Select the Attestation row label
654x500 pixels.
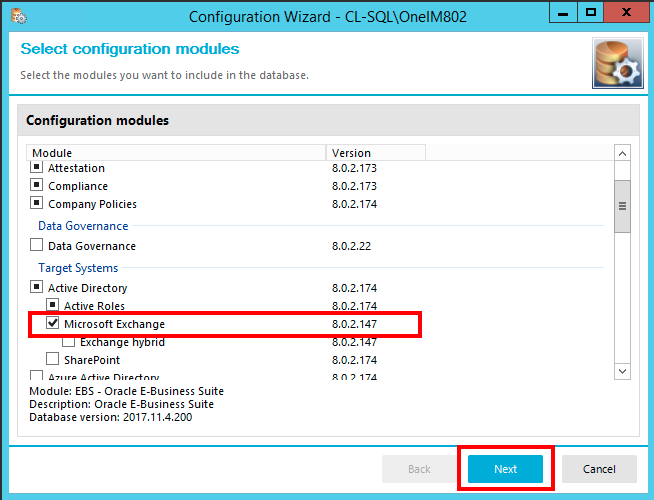76,168
